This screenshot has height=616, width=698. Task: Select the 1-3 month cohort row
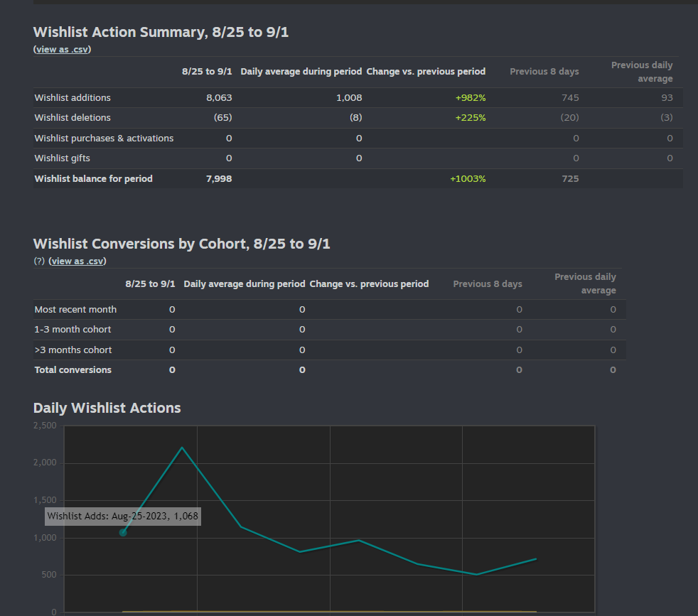point(70,329)
